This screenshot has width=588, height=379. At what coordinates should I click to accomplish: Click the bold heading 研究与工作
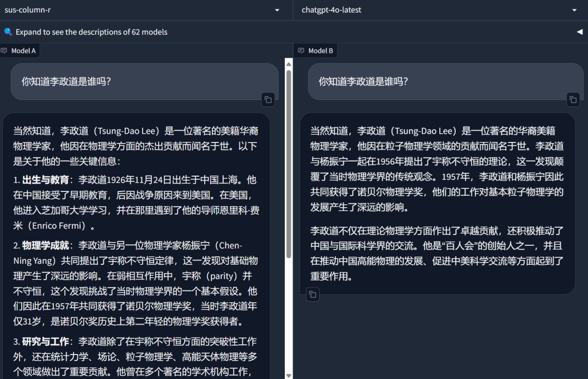pos(45,341)
